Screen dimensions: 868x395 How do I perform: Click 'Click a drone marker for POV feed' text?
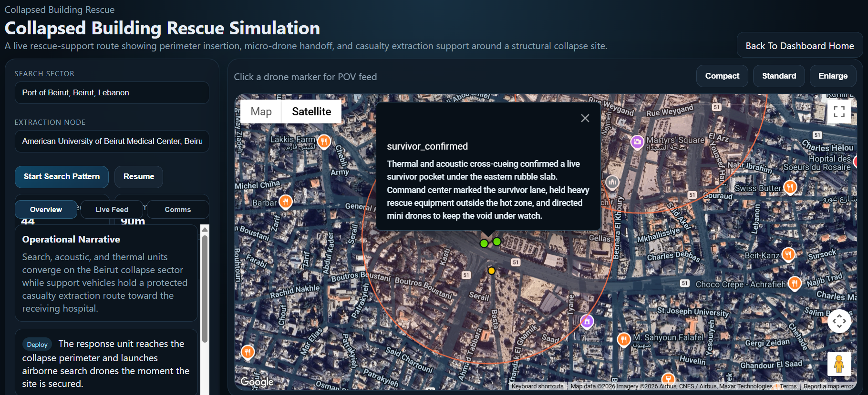305,77
